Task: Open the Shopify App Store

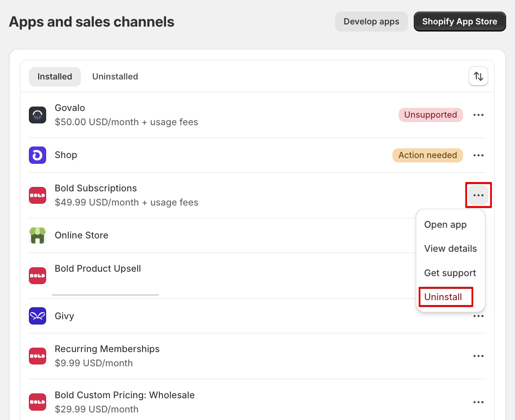Action: pos(460,22)
